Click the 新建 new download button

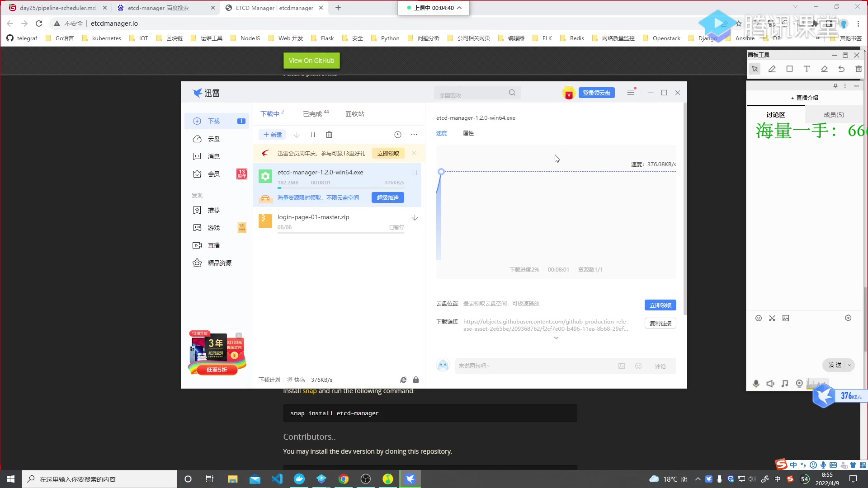273,135
